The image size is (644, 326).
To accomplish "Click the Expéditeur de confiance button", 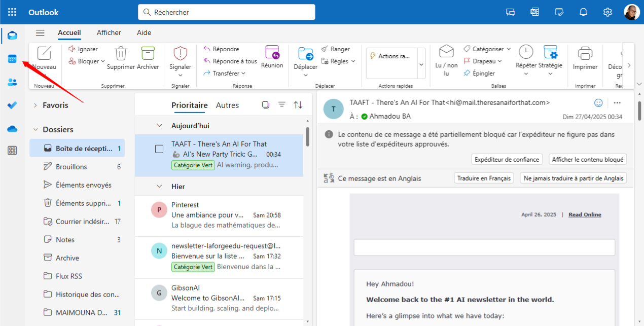I will click(507, 159).
